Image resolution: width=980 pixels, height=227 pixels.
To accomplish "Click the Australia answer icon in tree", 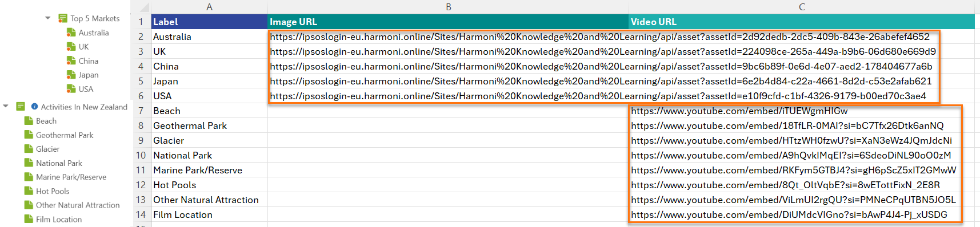I will click(71, 33).
